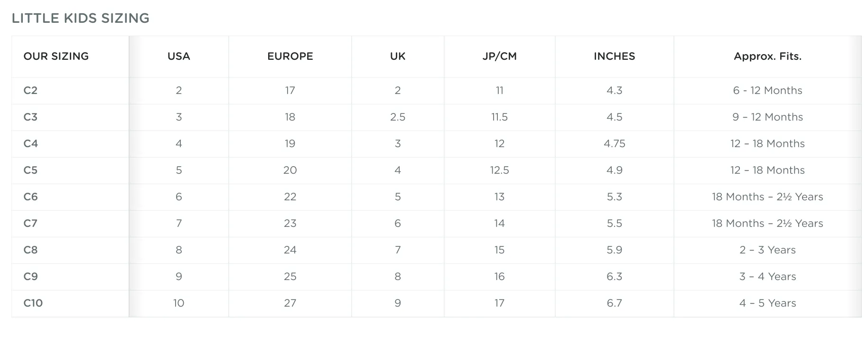The width and height of the screenshot is (868, 347).
Task: Click the Europe 22 size cell
Action: 290,197
